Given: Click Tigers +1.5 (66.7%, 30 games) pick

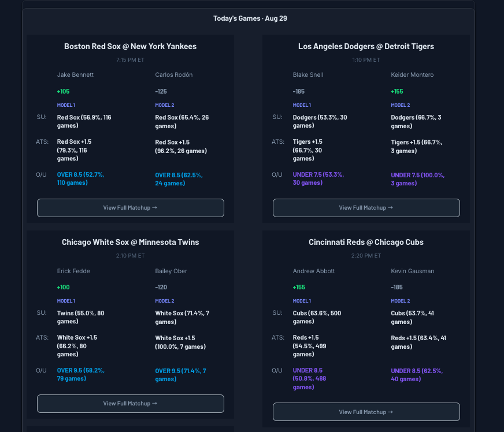Looking at the screenshot, I should (x=307, y=150).
